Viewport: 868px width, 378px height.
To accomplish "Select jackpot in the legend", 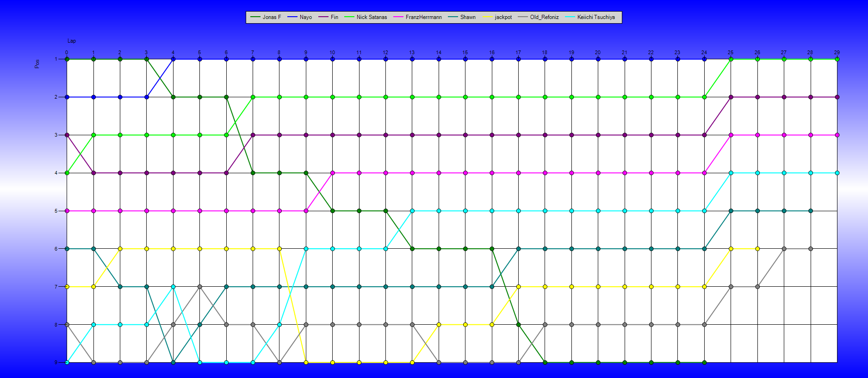I will (497, 17).
